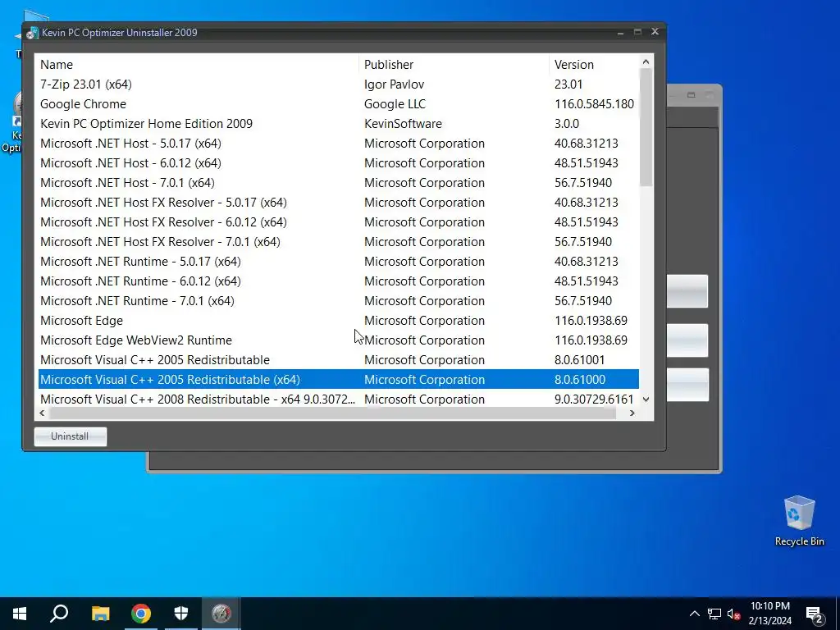Maximize the background optimizer window

coord(691,95)
